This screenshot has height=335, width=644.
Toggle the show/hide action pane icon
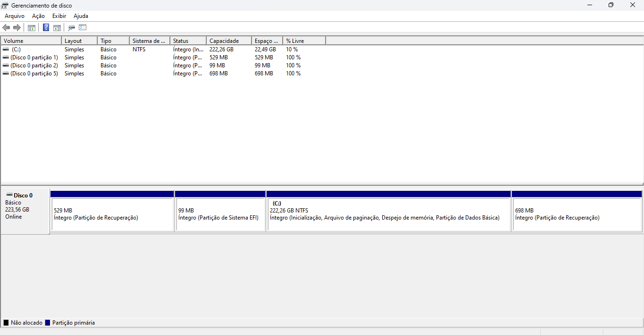57,28
